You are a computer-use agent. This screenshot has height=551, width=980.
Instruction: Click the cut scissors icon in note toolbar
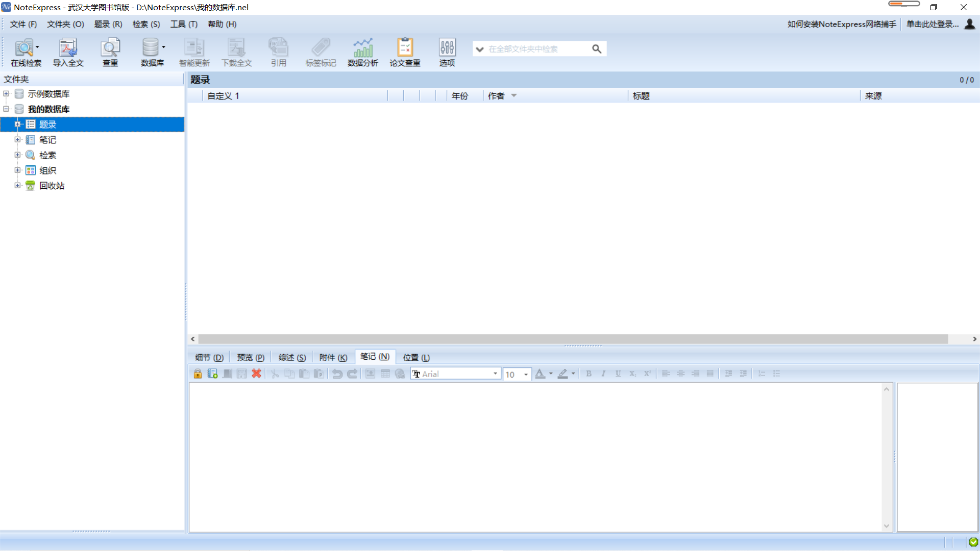275,373
